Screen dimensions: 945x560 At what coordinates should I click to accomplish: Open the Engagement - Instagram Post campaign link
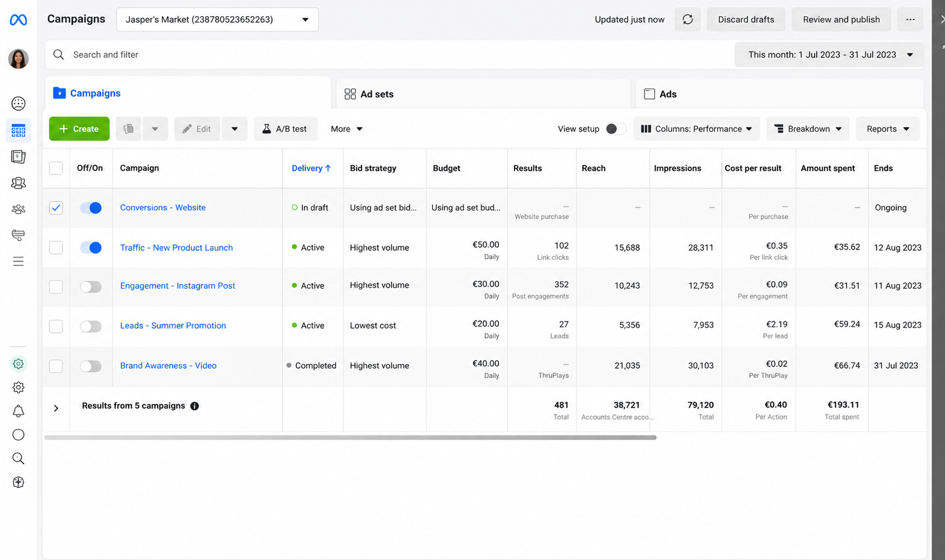click(x=178, y=286)
